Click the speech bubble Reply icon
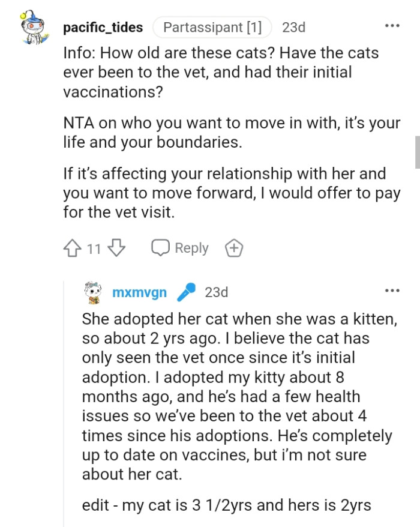The image size is (420, 527). (x=160, y=247)
